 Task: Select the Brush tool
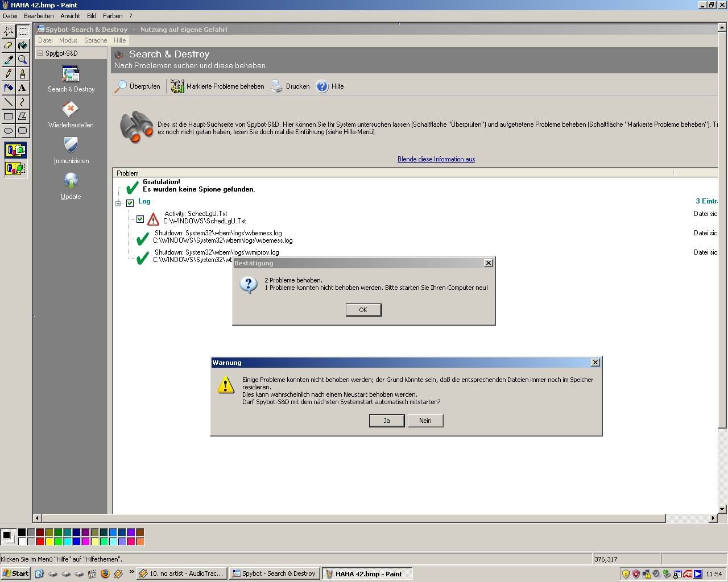(x=23, y=73)
